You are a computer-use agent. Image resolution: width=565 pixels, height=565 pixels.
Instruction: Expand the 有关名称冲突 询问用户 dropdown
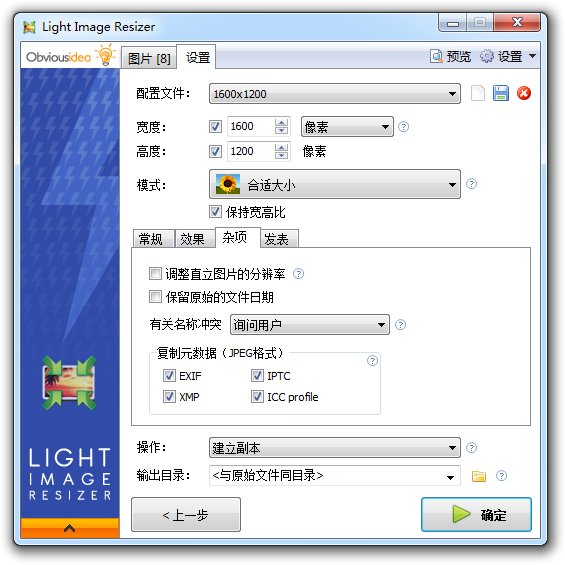(x=310, y=325)
